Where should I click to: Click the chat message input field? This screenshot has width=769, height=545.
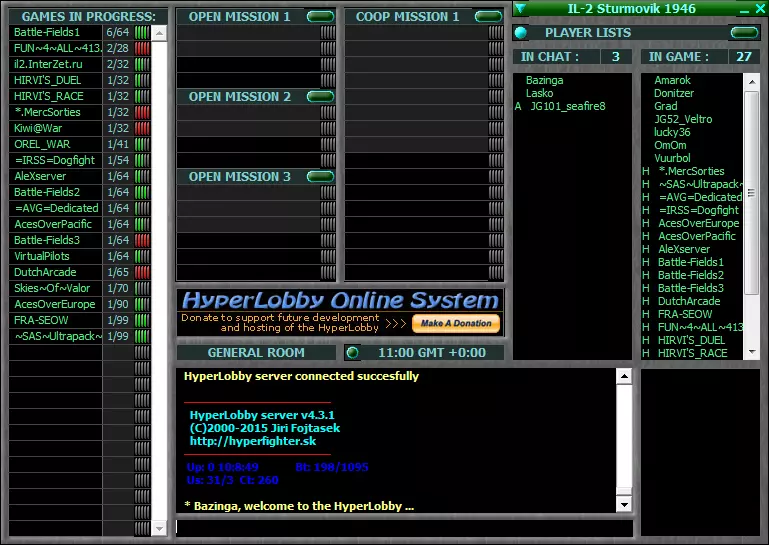(x=404, y=527)
